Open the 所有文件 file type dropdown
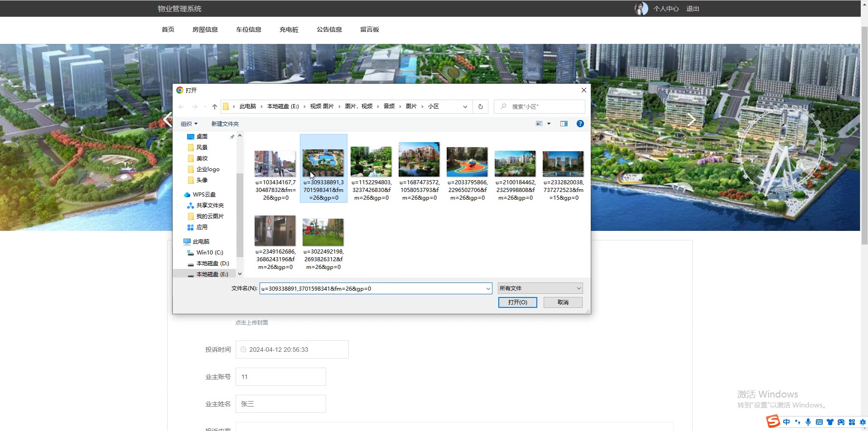Screen dimensions: 868x431 pos(540,288)
